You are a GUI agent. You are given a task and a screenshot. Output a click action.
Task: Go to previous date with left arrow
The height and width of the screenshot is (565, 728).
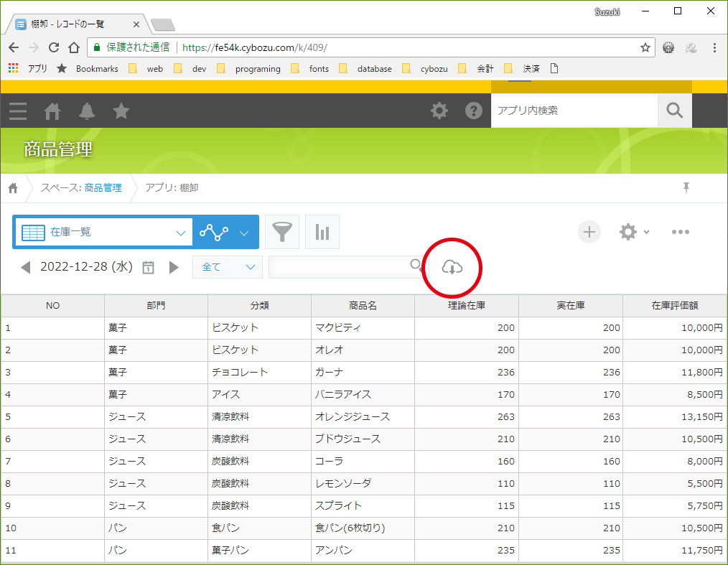(x=26, y=267)
